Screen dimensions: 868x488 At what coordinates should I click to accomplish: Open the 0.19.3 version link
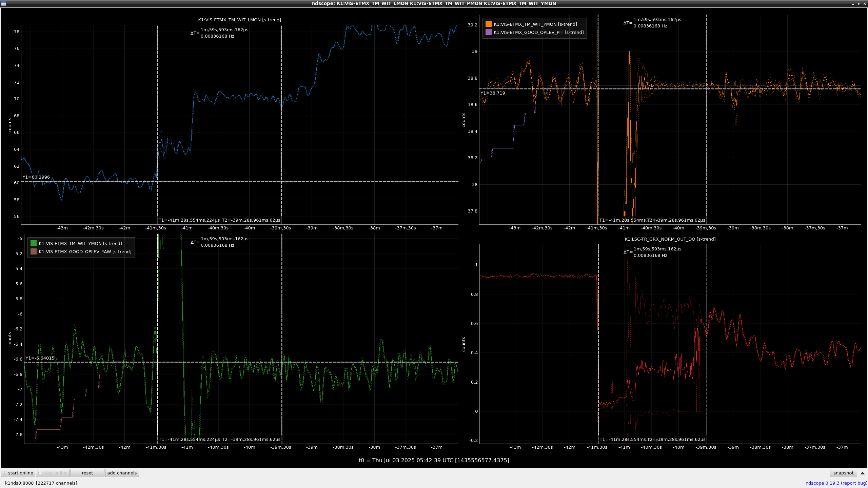tap(832, 483)
